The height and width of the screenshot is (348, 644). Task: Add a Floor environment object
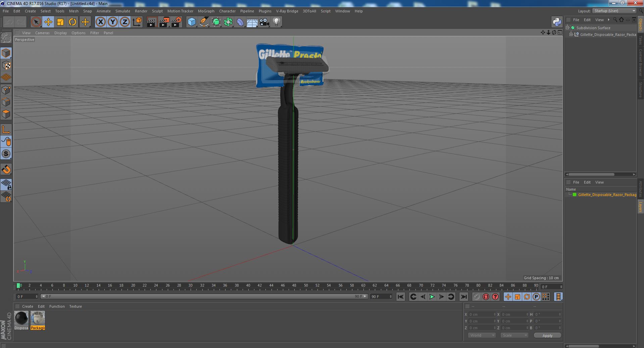(x=252, y=22)
